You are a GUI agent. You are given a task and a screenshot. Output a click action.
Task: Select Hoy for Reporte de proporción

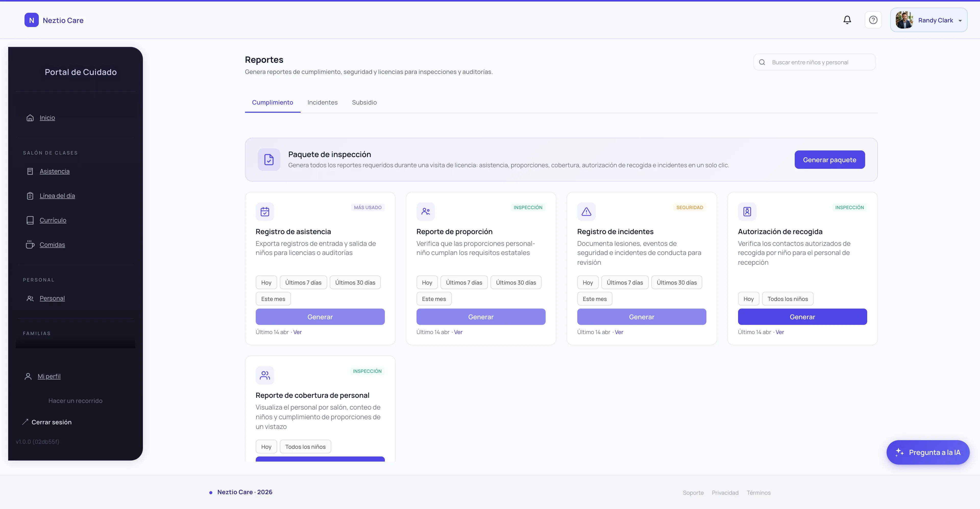point(427,283)
